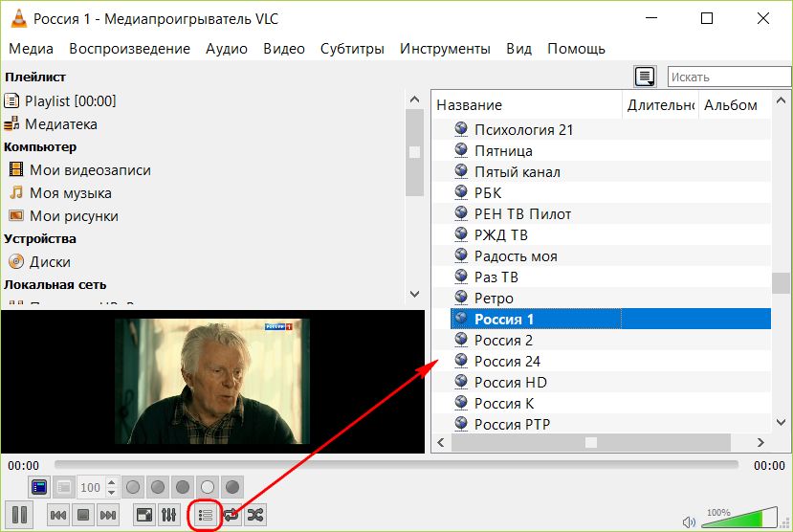Open the Помощь menu
Screen dimensions: 793x532
pyautogui.click(x=576, y=49)
